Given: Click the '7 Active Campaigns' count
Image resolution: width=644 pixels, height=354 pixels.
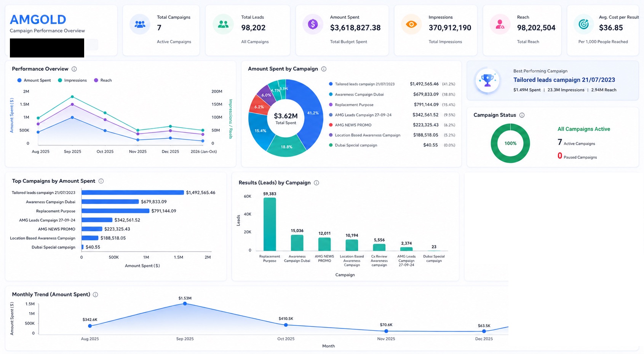Looking at the screenshot, I should click(576, 142).
